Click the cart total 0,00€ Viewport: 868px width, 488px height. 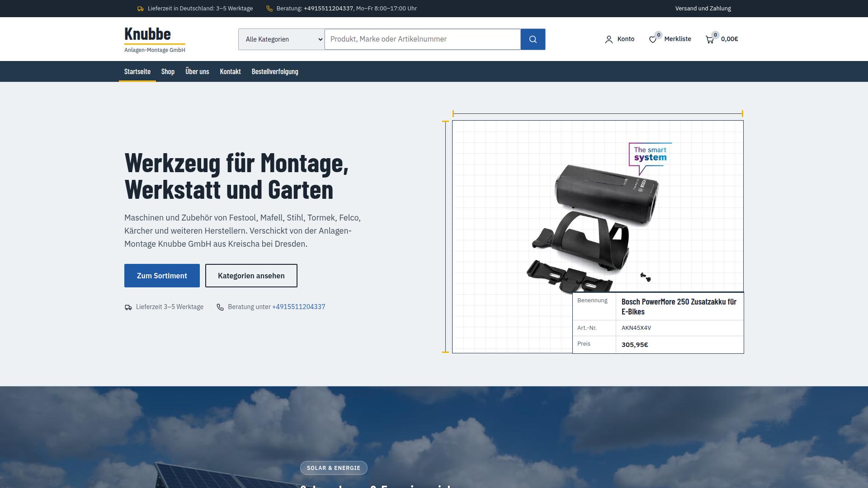click(x=730, y=39)
